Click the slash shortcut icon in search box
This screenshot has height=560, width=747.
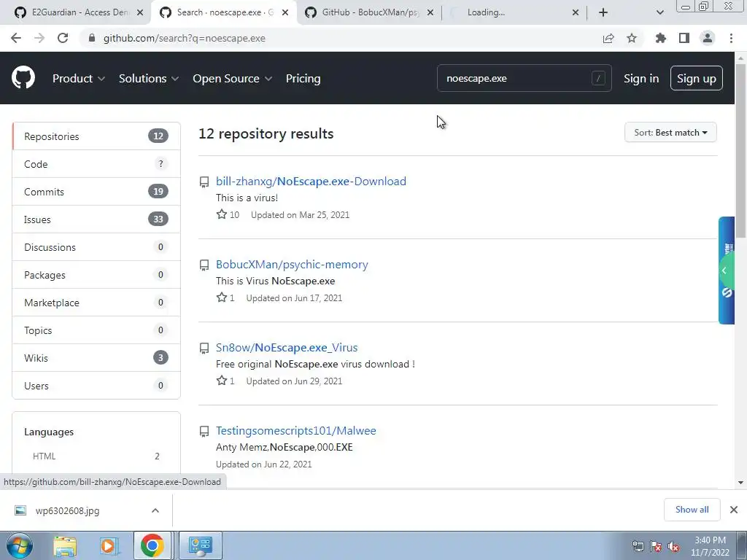(x=598, y=78)
